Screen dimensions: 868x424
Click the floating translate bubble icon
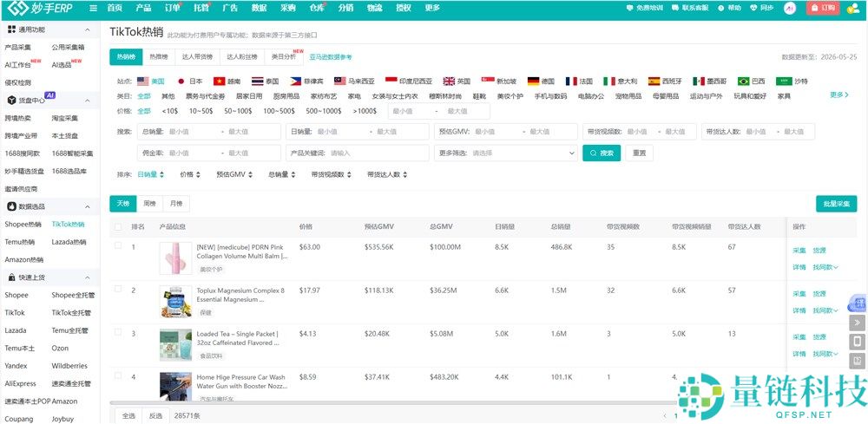(858, 303)
